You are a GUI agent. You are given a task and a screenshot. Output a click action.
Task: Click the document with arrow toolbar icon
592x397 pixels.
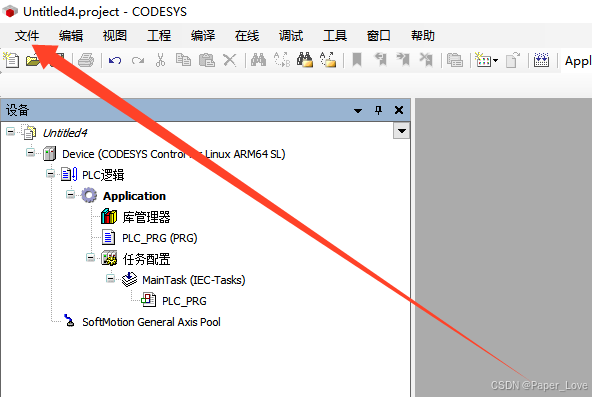pyautogui.click(x=513, y=60)
